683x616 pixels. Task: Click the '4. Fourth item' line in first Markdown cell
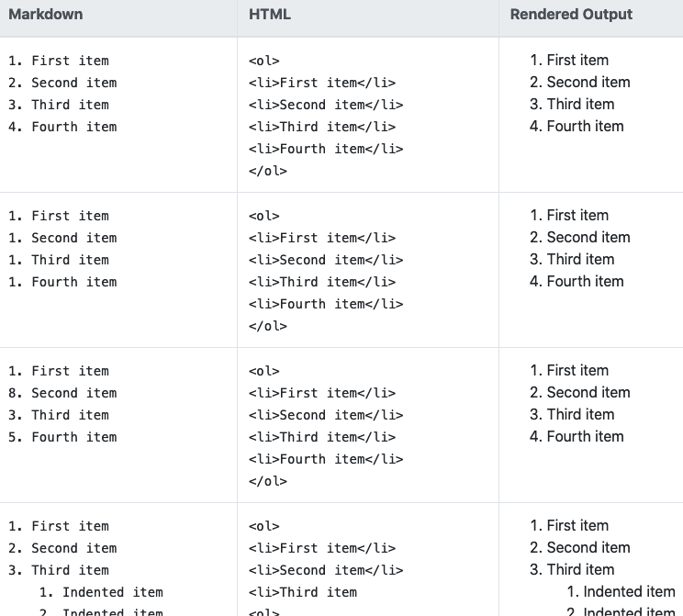tap(62, 127)
